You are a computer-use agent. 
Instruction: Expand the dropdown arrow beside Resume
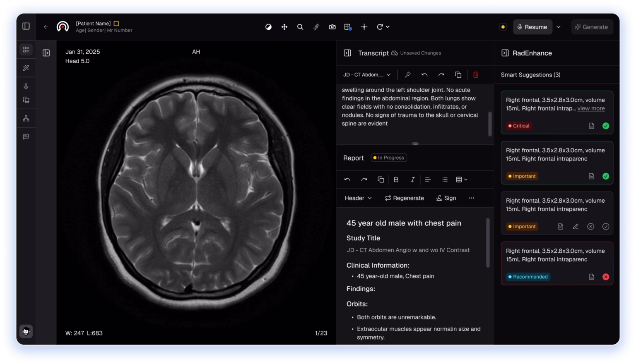[558, 27]
